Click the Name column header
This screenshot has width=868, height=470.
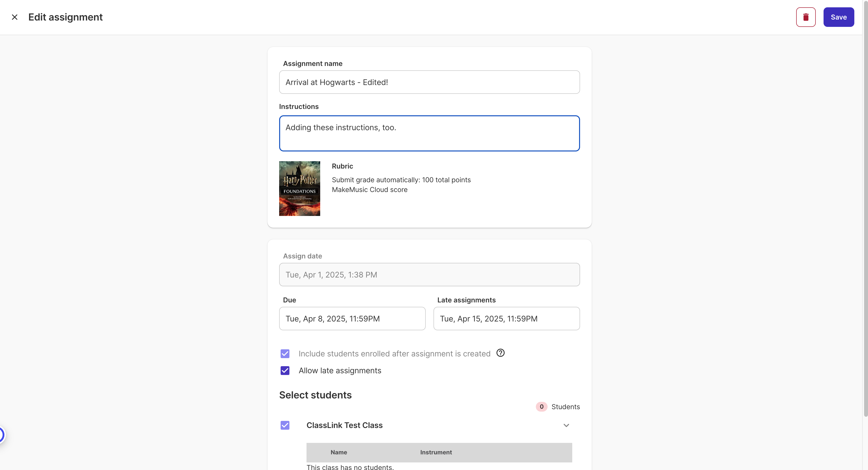(339, 452)
